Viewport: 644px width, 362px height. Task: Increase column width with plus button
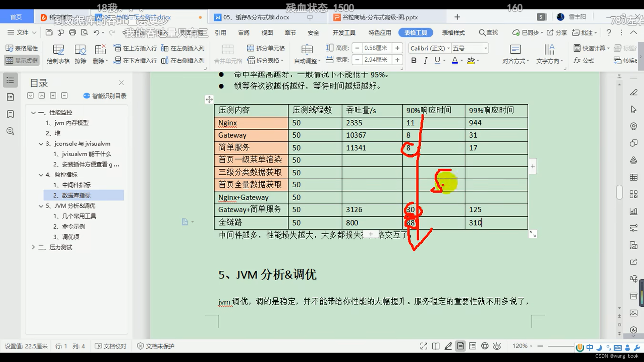pos(397,60)
